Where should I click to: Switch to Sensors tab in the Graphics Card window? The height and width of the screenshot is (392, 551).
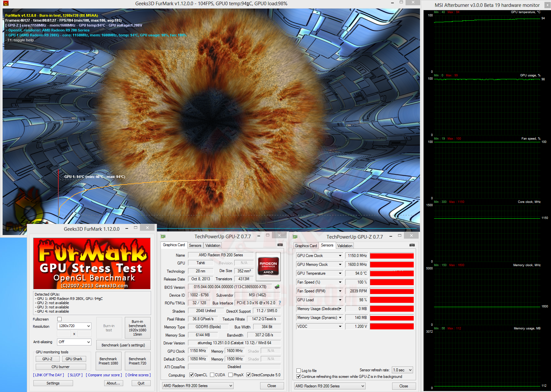click(195, 245)
